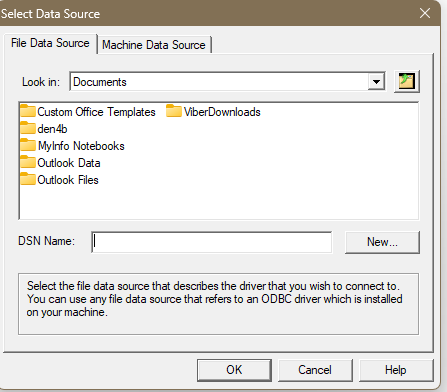Click the Outlook Data folder name
Image resolution: width=447 pixels, height=392 pixels.
pos(69,163)
